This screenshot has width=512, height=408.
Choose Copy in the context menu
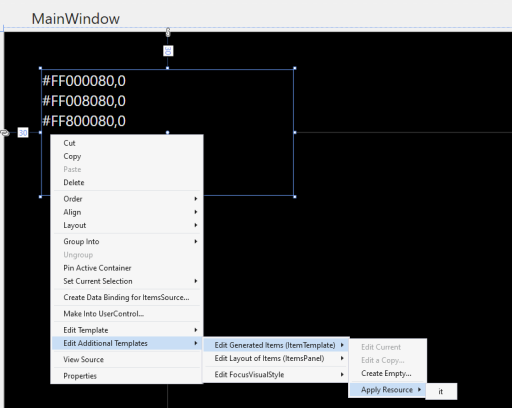127,156
